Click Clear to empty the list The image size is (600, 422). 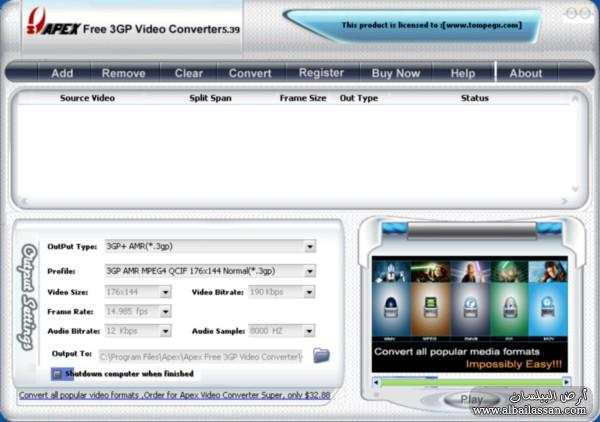click(x=189, y=73)
